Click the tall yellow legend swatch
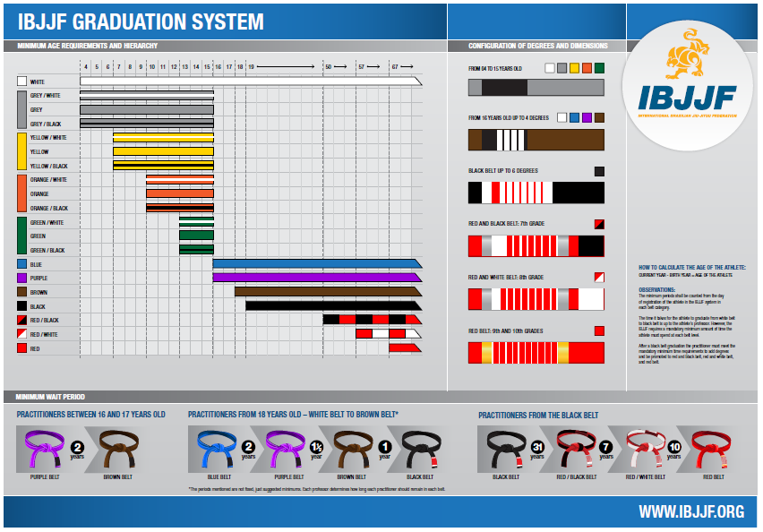The height and width of the screenshot is (532, 763). [x=21, y=151]
